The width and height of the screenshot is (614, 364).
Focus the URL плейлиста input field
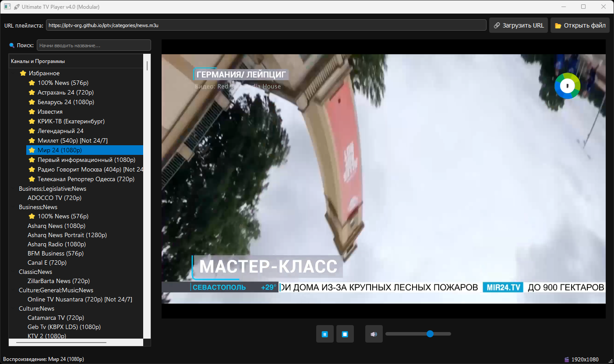pyautogui.click(x=266, y=25)
